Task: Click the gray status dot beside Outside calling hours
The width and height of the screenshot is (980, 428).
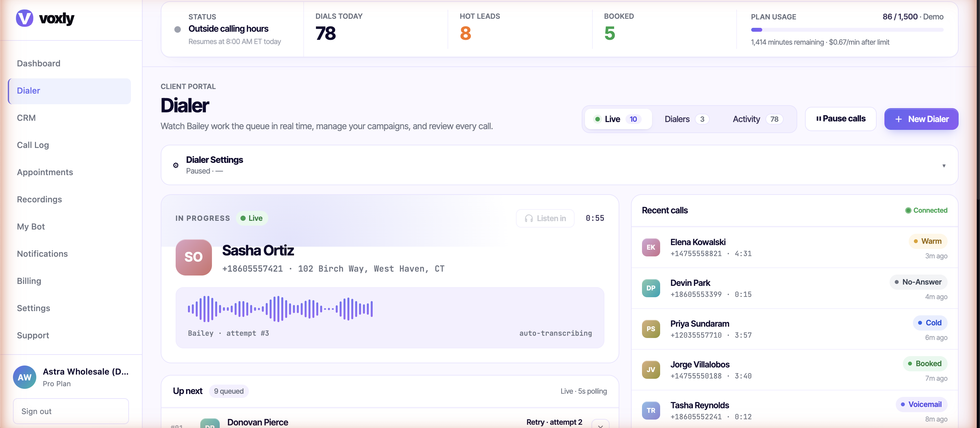Action: click(177, 29)
